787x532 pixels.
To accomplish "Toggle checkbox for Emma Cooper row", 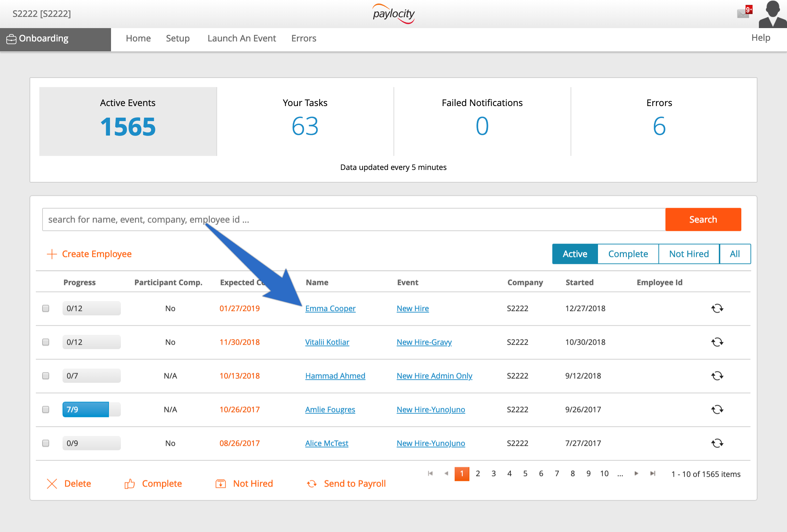I will pos(46,308).
